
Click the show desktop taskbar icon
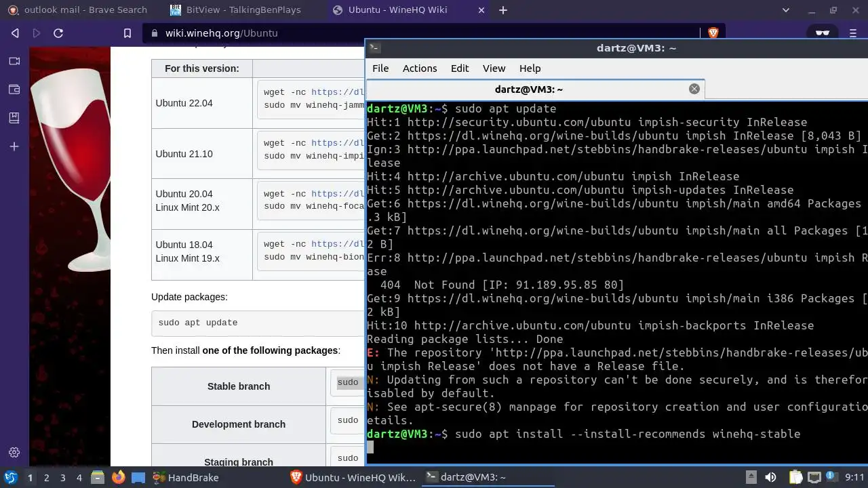138,478
